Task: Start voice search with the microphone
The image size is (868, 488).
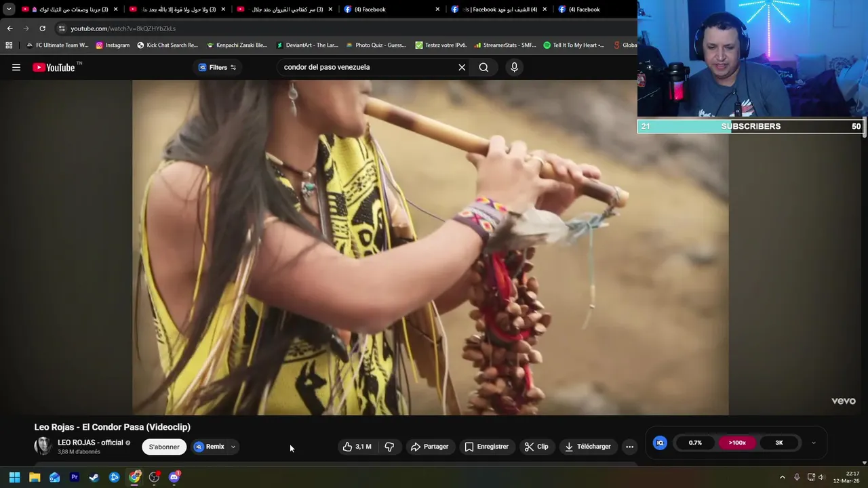Action: [x=514, y=67]
